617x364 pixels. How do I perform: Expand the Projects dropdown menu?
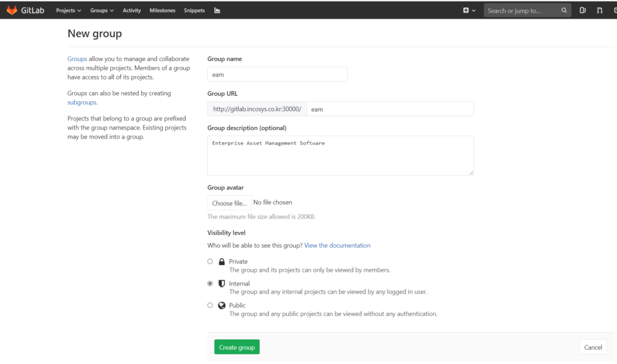pyautogui.click(x=68, y=10)
